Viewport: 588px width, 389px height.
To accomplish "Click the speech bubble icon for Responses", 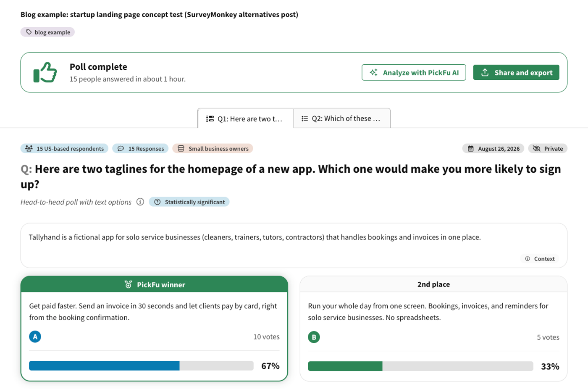I will pos(121,148).
